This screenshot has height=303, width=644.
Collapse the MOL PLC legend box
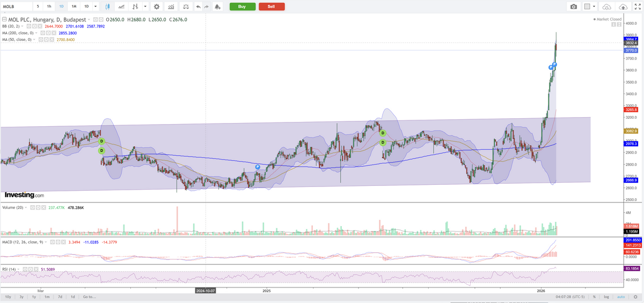coord(4,19)
